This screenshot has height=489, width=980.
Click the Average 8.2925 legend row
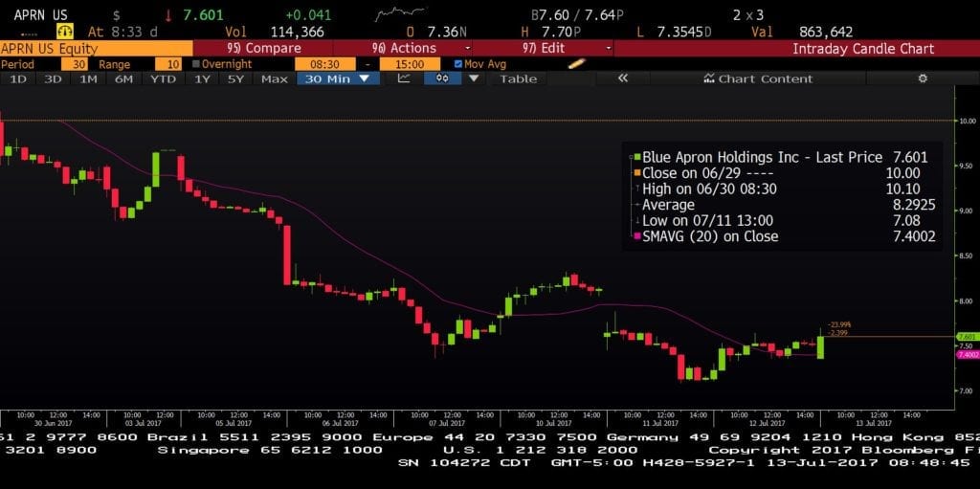[x=785, y=205]
